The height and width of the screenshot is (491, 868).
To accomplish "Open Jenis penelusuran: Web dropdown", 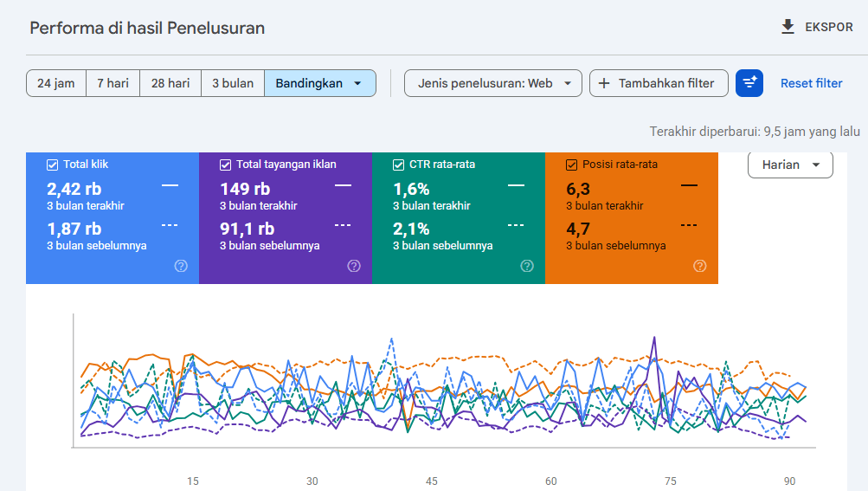I will [492, 83].
